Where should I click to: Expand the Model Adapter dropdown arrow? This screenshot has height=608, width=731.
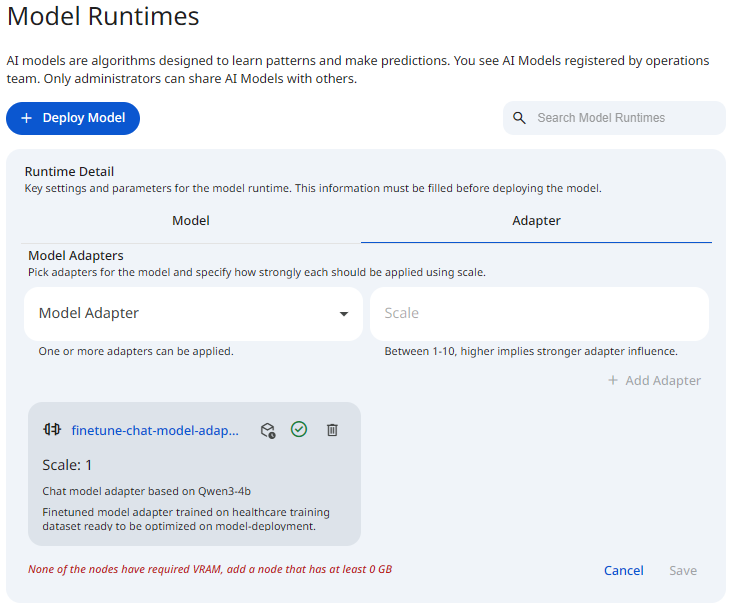click(344, 314)
